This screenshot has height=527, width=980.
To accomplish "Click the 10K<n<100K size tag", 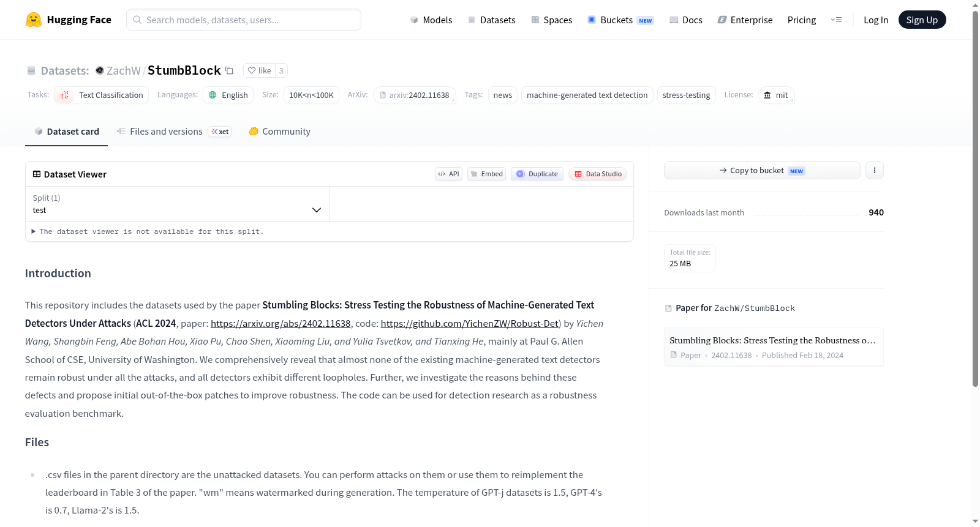I will click(311, 95).
